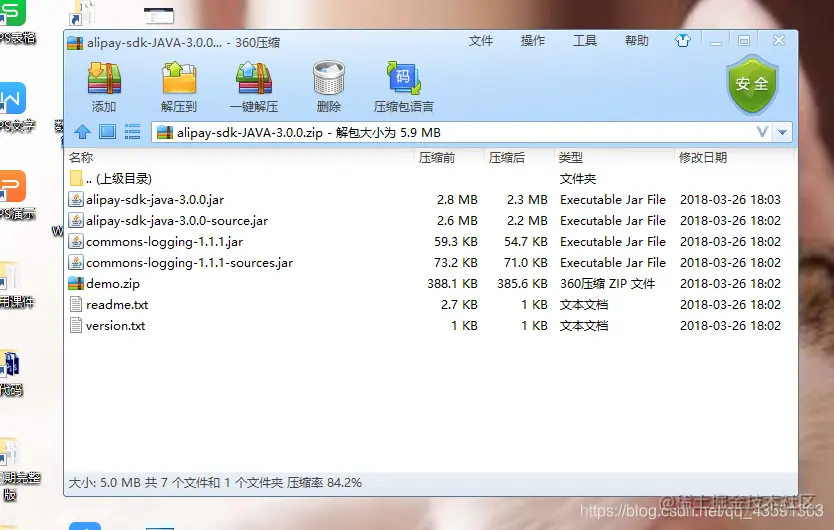Click the '2.8 MB' size value

coord(457,200)
